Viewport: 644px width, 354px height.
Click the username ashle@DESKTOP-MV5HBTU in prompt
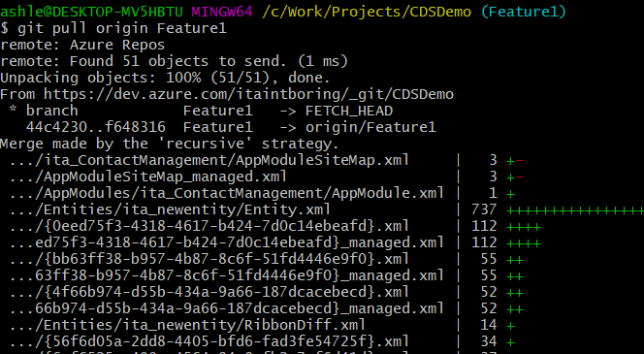[x=91, y=12]
